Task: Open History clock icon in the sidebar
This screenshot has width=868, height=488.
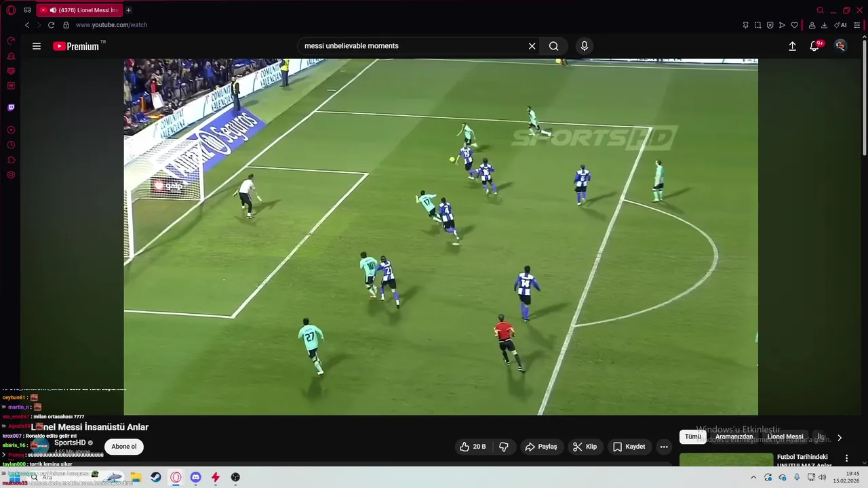Action: pyautogui.click(x=11, y=145)
